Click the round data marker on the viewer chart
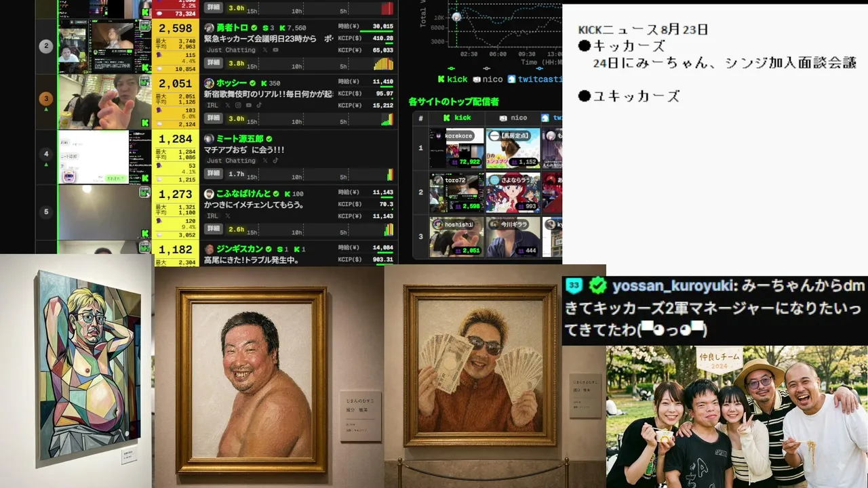868x488 pixels. point(456,16)
